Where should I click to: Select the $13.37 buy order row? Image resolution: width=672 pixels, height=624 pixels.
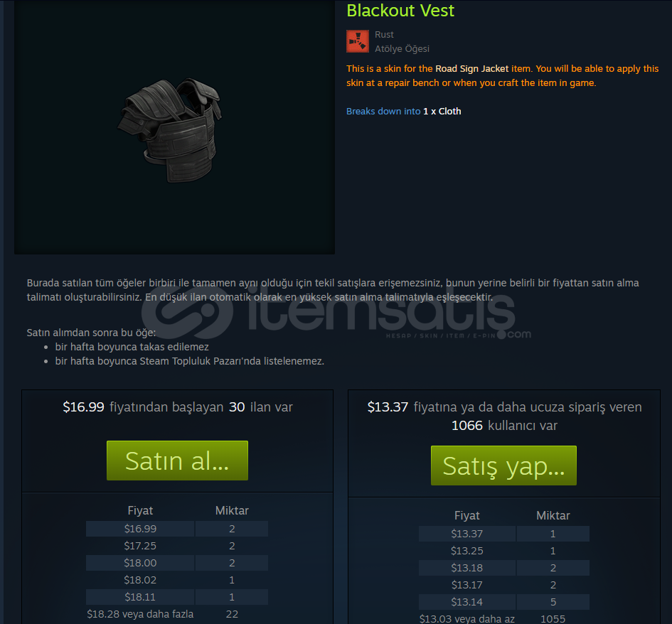click(x=504, y=534)
